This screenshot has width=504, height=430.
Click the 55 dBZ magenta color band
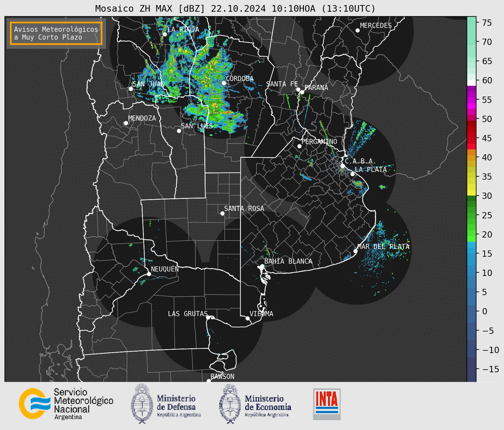click(x=471, y=100)
